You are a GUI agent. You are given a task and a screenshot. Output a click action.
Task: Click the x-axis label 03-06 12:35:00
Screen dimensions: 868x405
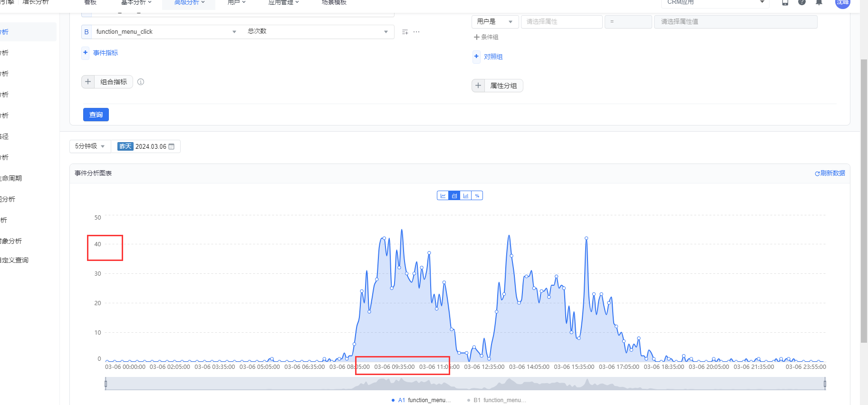484,367
